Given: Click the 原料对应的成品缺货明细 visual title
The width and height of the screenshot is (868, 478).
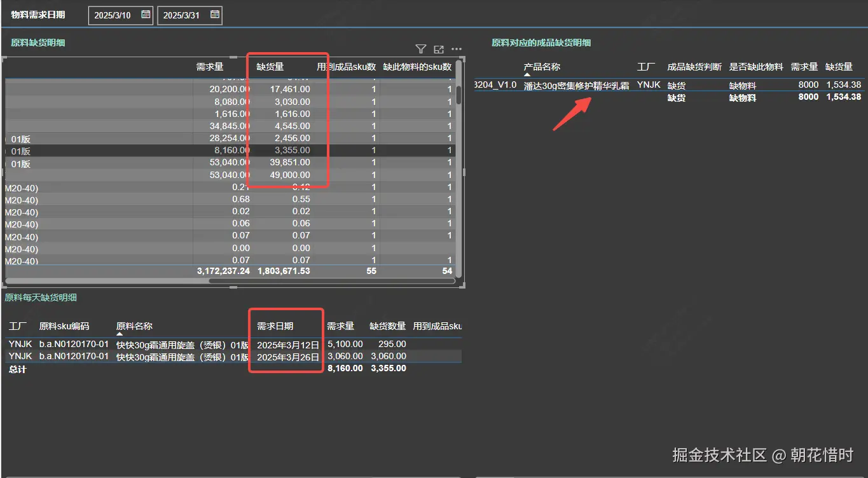Looking at the screenshot, I should coord(541,43).
